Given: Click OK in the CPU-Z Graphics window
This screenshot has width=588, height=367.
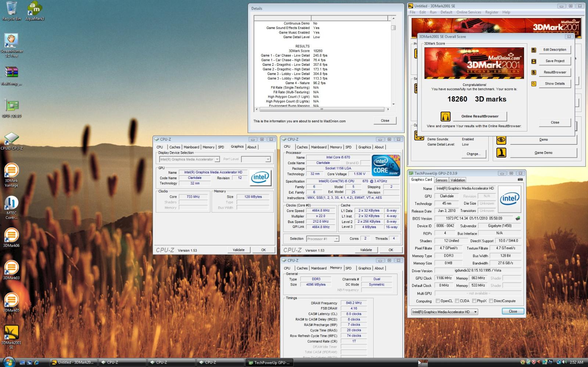Looking at the screenshot, I should click(x=263, y=250).
